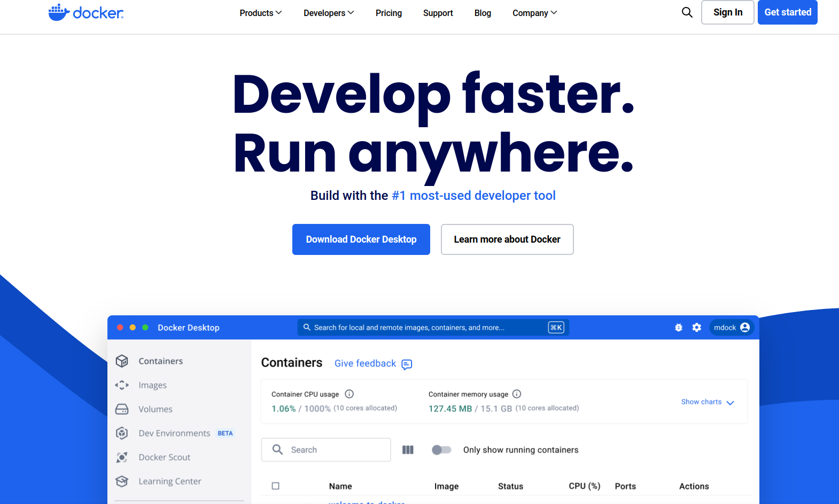The width and height of the screenshot is (839, 504).
Task: Click the Give feedback link
Action: [366, 363]
